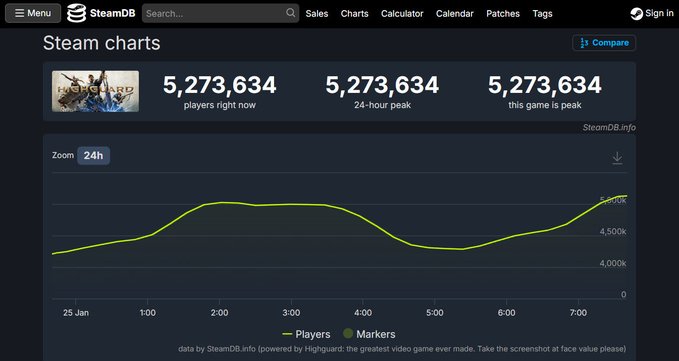Click the SteamDB.info watermark link

pyautogui.click(x=609, y=128)
